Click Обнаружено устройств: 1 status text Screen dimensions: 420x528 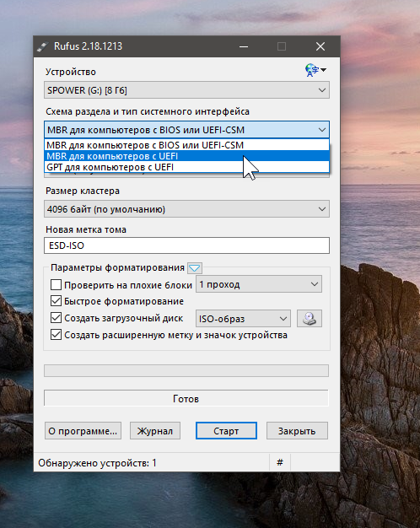click(x=97, y=463)
